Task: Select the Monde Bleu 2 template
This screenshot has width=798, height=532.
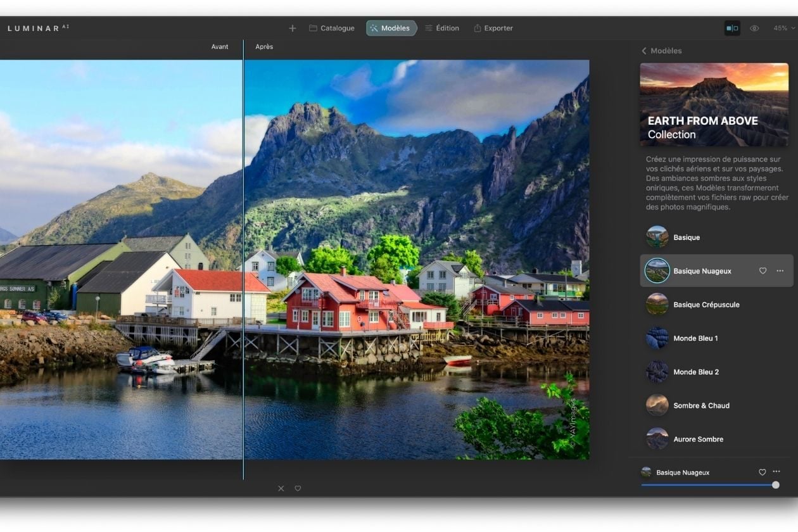Action: [x=695, y=372]
